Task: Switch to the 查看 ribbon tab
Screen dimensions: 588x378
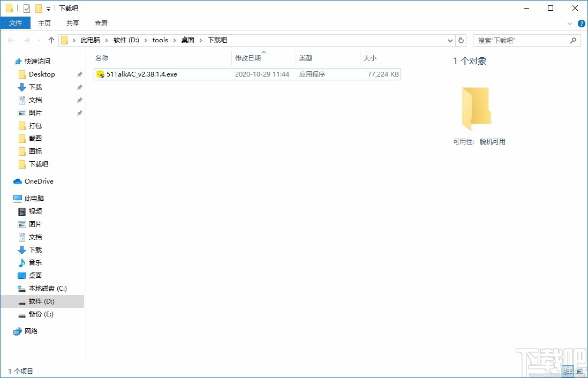Action: [101, 23]
